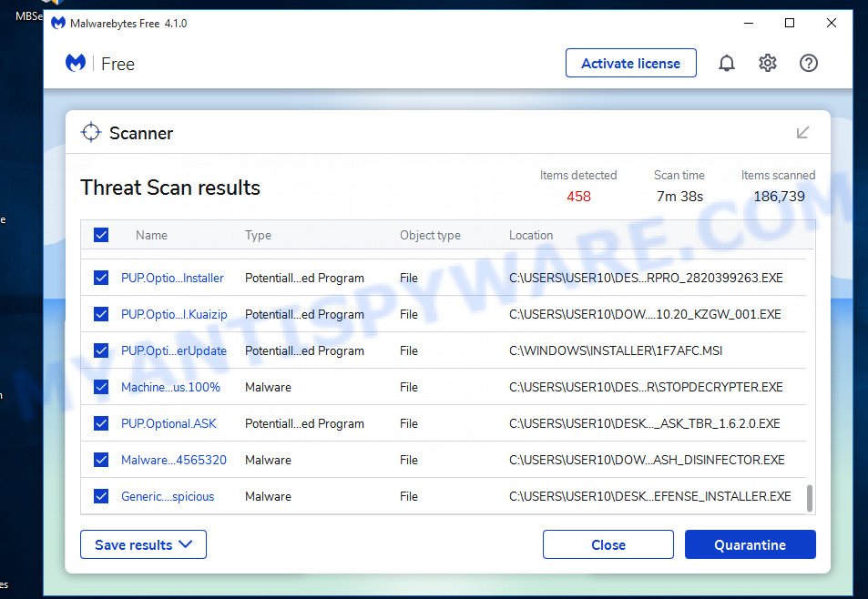This screenshot has width=868, height=599.
Task: Sort by the Location column header
Action: click(531, 235)
